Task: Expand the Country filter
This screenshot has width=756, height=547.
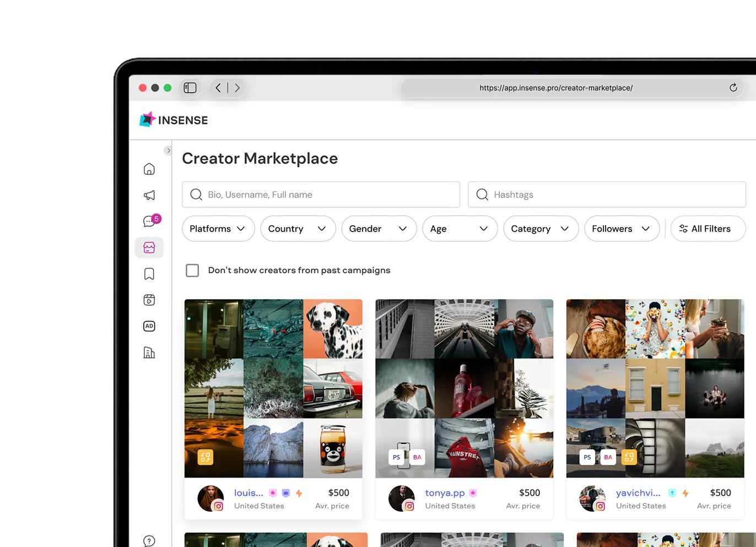Action: tap(298, 228)
